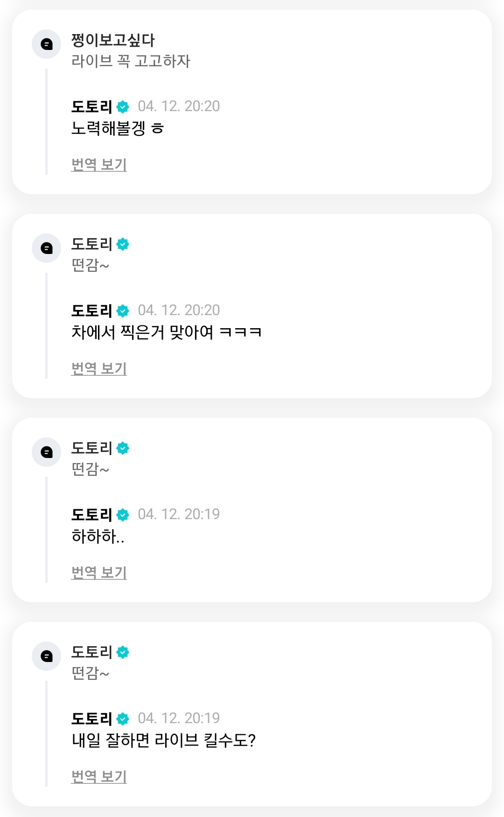Viewport: 504px width, 817px height.
Task: Tap 번역 보기 below '하하하..'
Action: point(99,572)
